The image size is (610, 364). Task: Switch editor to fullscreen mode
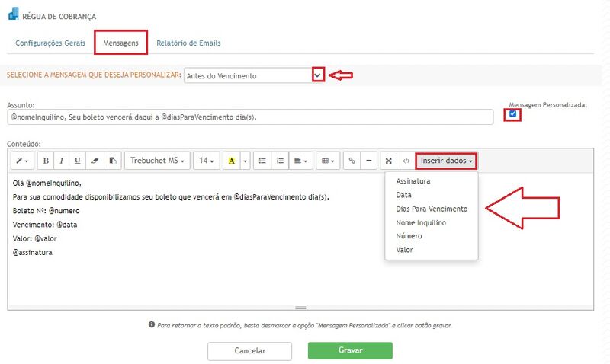389,161
